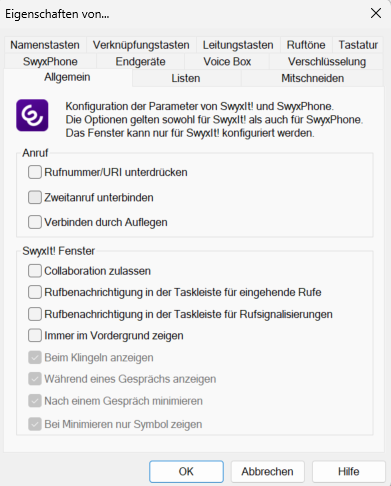Open help via the Hilfe button

349,472
